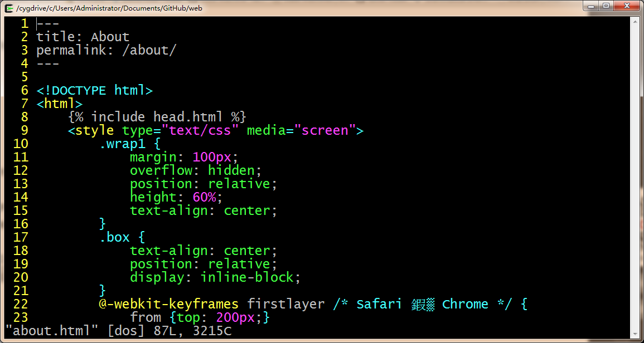This screenshot has height=343, width=644.
Task: Click the 'text/css' string on line 9
Action: (x=200, y=130)
